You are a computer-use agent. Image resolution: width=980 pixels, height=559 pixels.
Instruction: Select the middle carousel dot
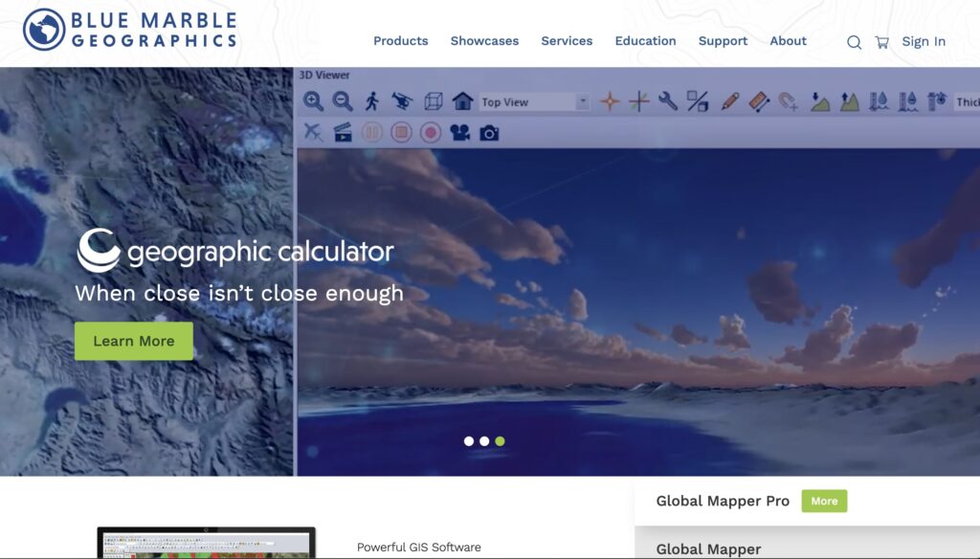click(x=484, y=441)
